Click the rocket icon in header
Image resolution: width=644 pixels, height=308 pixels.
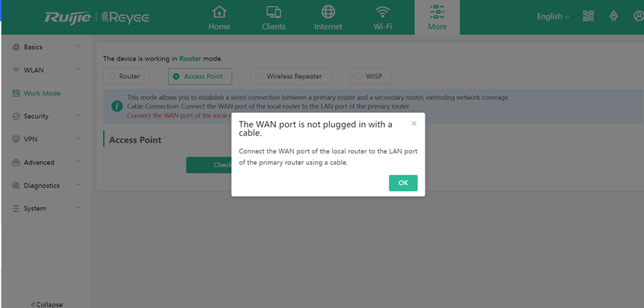pyautogui.click(x=613, y=16)
